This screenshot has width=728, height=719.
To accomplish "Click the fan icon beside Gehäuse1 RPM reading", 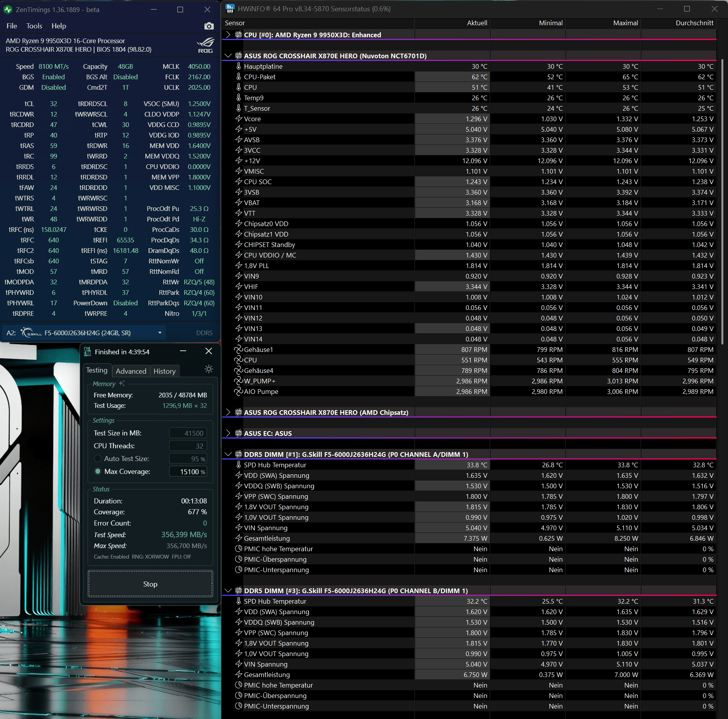I will coord(238,349).
